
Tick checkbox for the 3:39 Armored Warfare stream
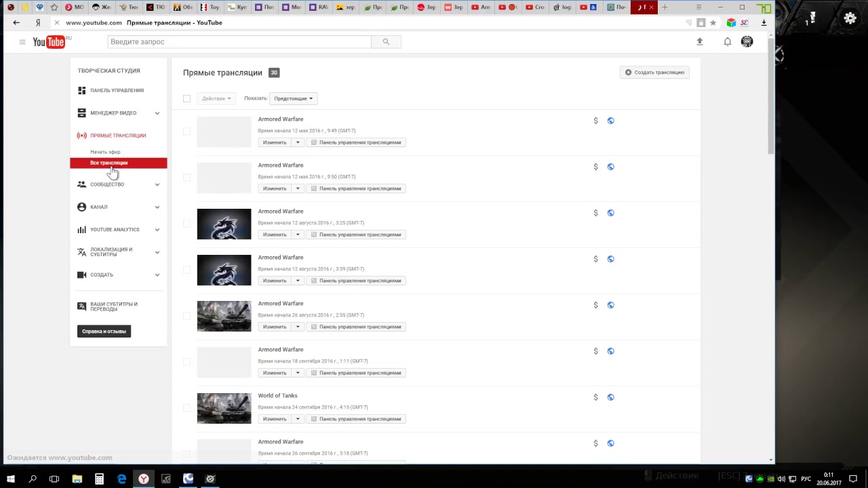(186, 270)
